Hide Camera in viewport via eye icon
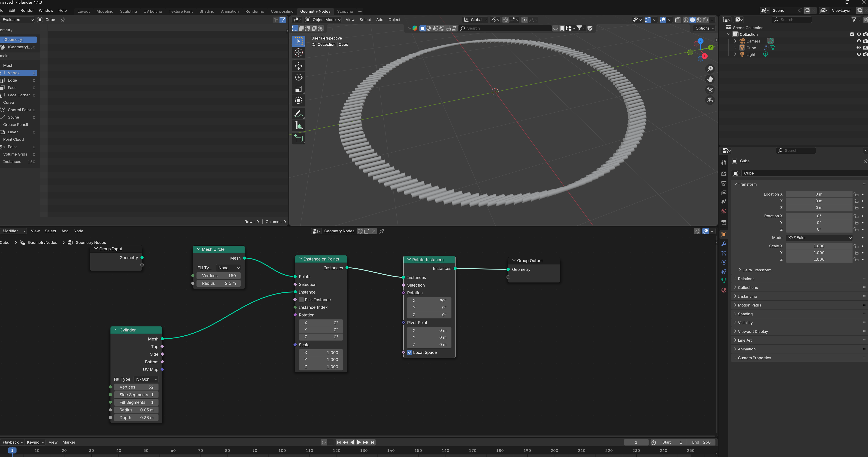868x457 pixels. (859, 41)
